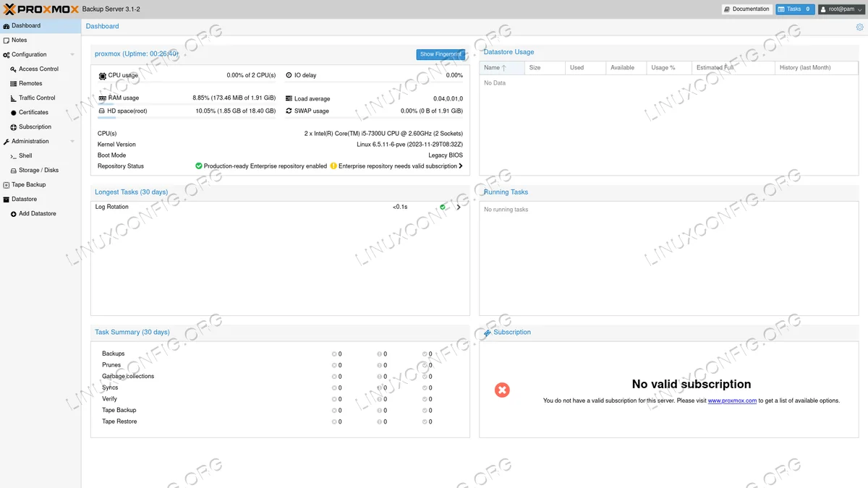The height and width of the screenshot is (488, 868).
Task: Open the root@pam user menu
Action: (x=841, y=9)
